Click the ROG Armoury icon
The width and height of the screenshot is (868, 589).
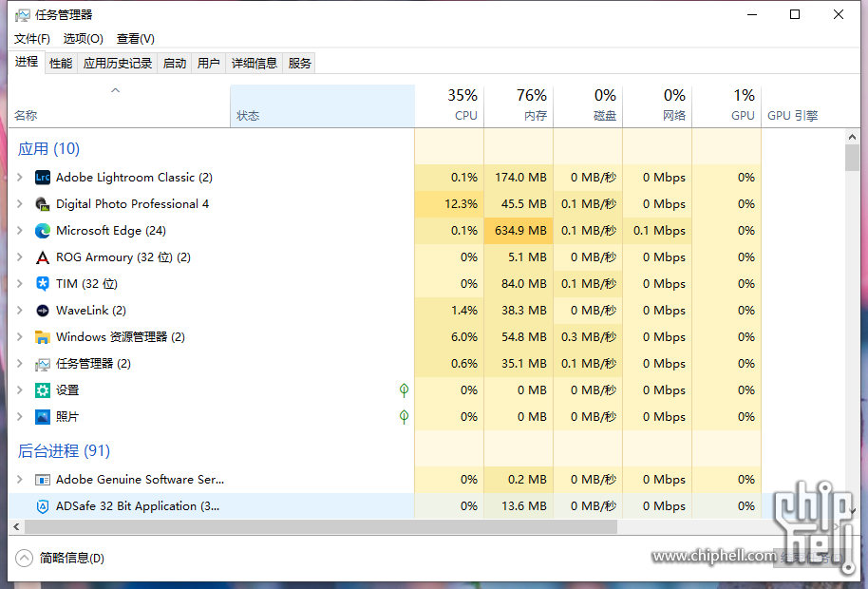pyautogui.click(x=43, y=256)
